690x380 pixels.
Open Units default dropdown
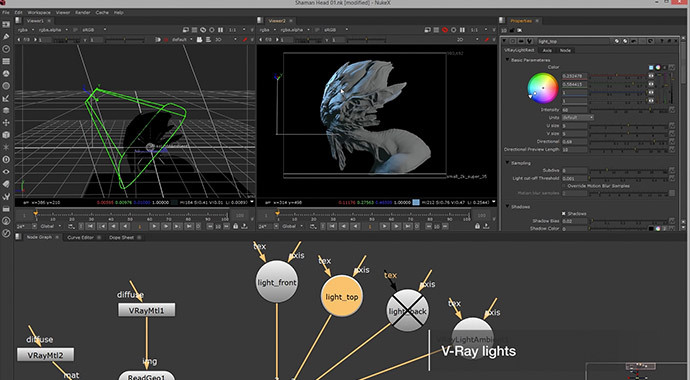point(578,118)
